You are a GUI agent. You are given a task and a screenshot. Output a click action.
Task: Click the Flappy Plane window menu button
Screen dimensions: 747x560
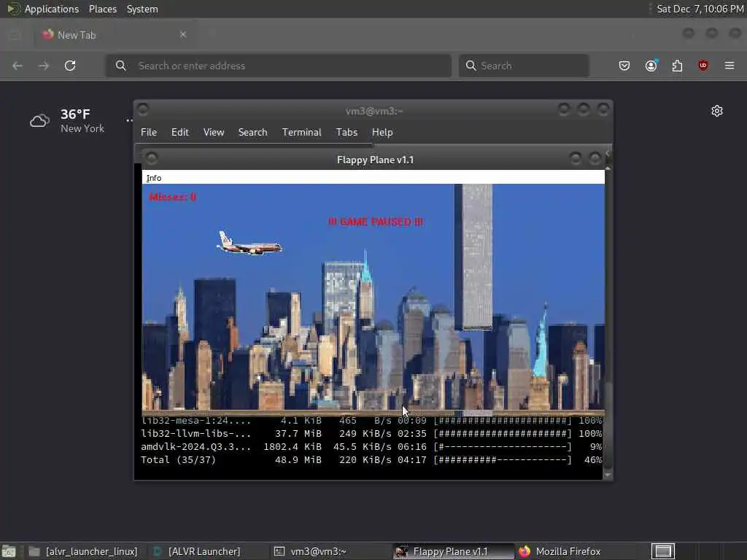152,158
